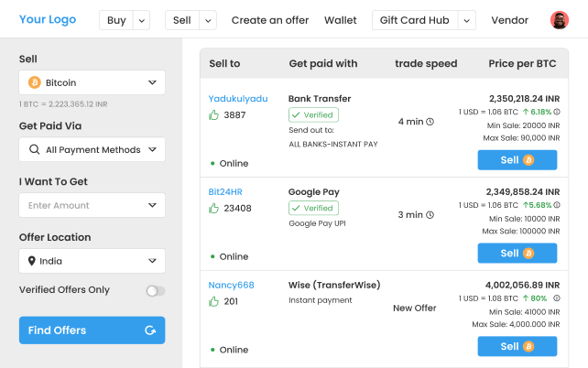The image size is (588, 368).
Task: Expand the Buy menu arrow
Action: click(141, 20)
